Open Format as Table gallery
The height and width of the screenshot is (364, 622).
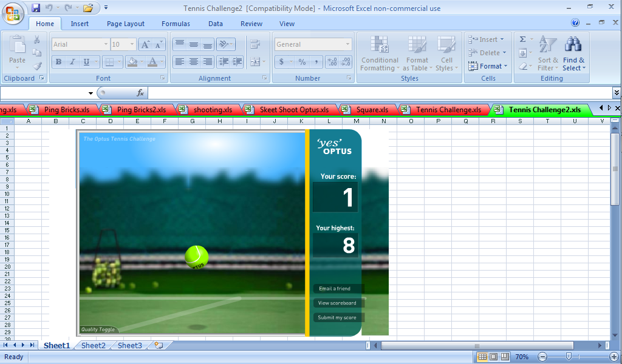coord(417,53)
